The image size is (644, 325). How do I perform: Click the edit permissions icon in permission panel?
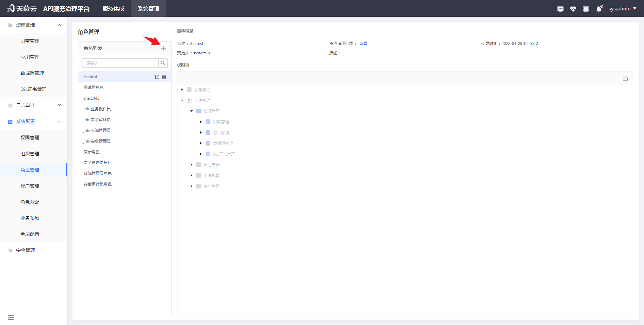pyautogui.click(x=625, y=78)
